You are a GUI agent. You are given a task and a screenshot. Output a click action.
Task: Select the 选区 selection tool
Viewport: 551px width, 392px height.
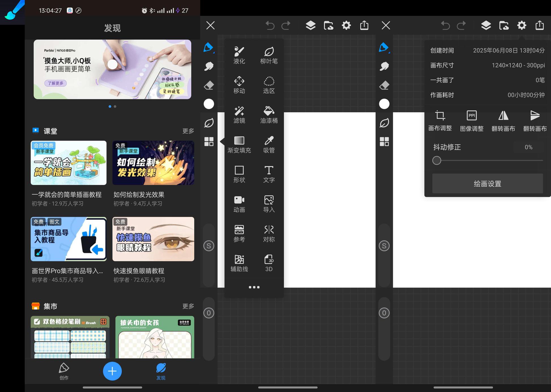pyautogui.click(x=269, y=85)
